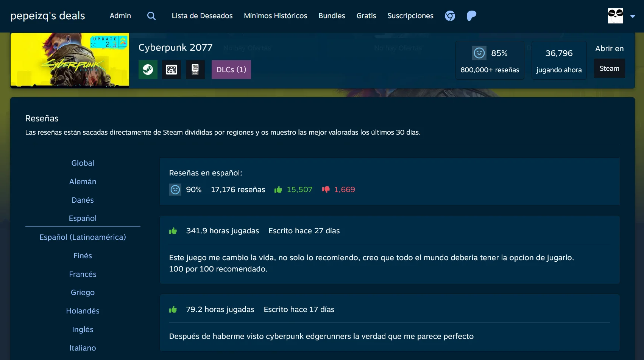
Task: Click the red thumbs-down next to 1,669
Action: click(x=326, y=189)
